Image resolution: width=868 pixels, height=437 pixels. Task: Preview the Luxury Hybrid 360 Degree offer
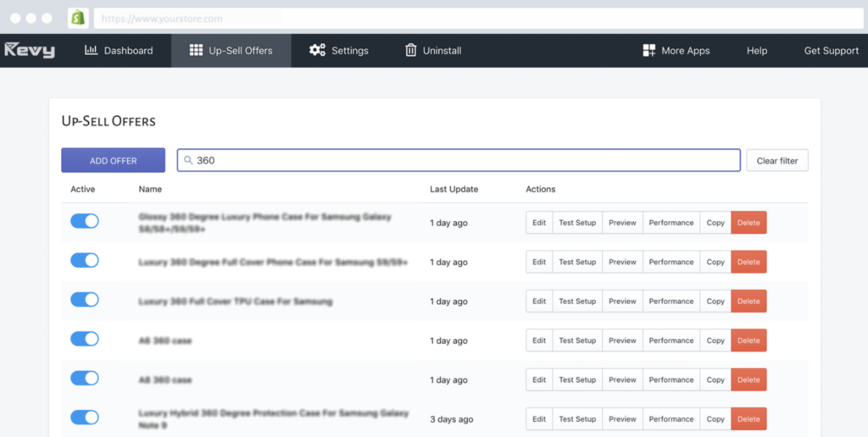point(622,418)
